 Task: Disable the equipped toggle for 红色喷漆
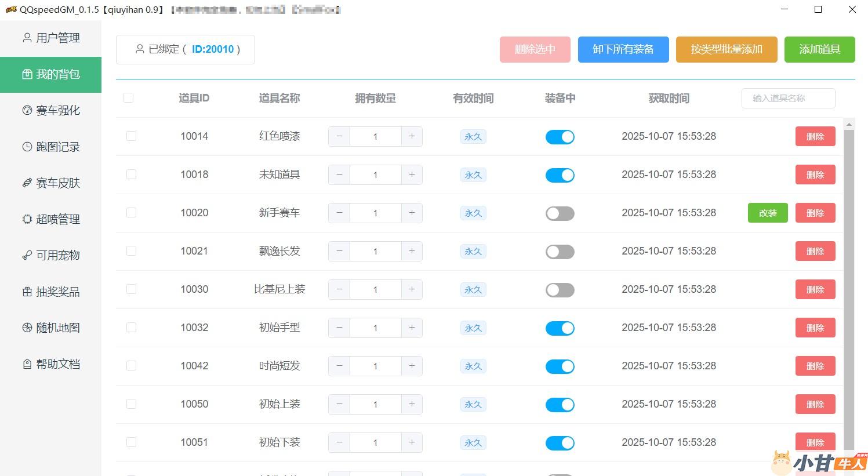click(560, 137)
